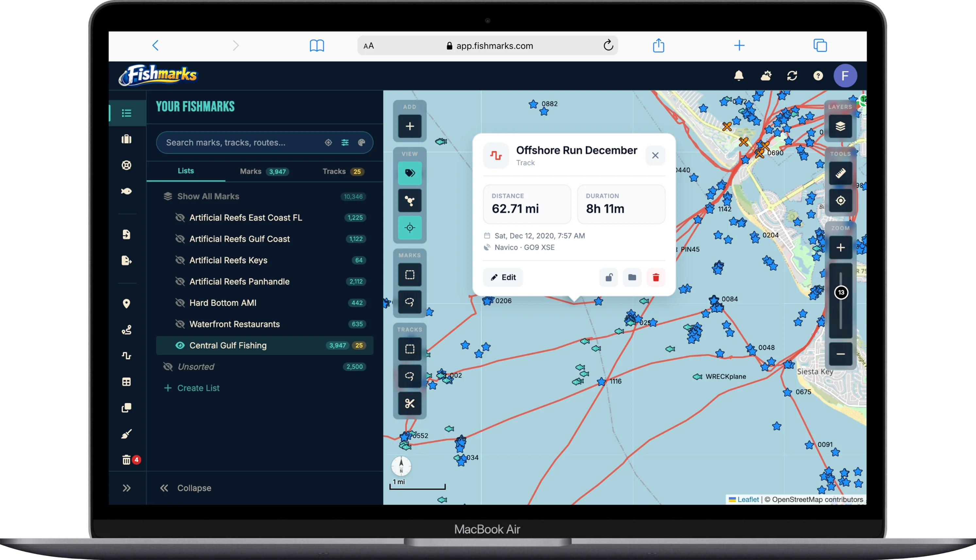Switch to the Marks tab
The height and width of the screenshot is (560, 976).
pos(264,172)
